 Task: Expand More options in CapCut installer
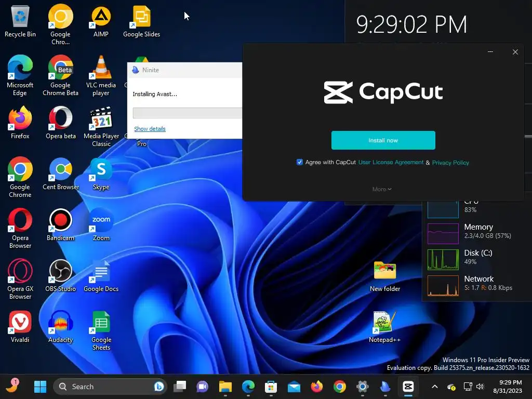[x=382, y=189]
